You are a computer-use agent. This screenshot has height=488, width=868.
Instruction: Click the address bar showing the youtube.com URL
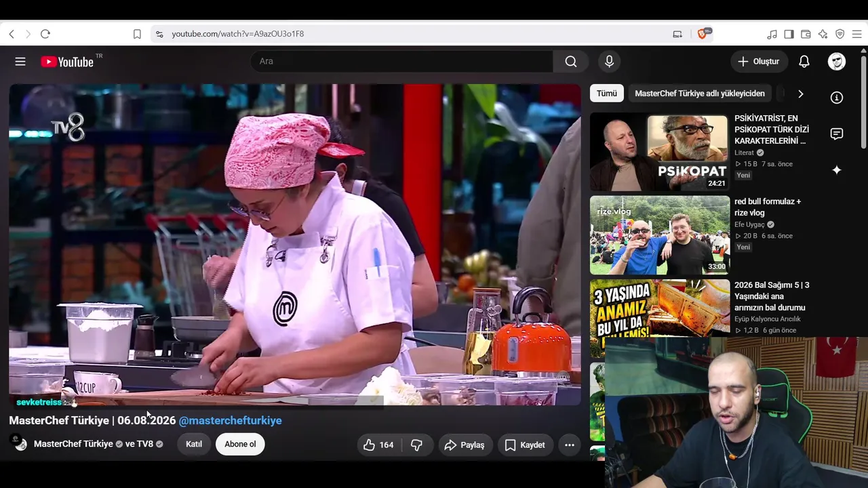coord(414,34)
